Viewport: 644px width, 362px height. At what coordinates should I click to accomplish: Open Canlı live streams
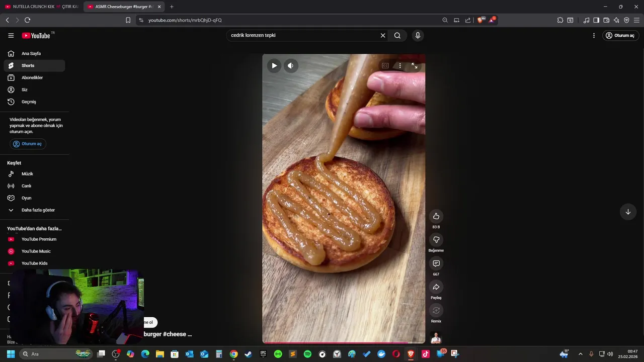[34, 186]
